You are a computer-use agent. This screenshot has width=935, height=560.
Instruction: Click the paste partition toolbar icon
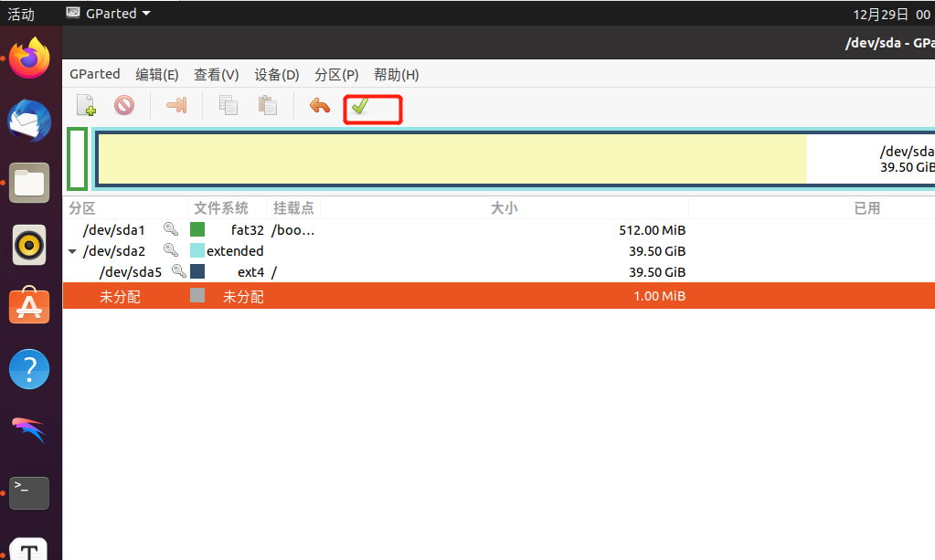pos(268,106)
